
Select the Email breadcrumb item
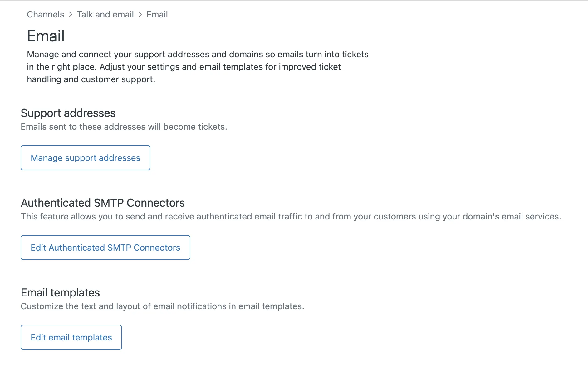point(157,14)
